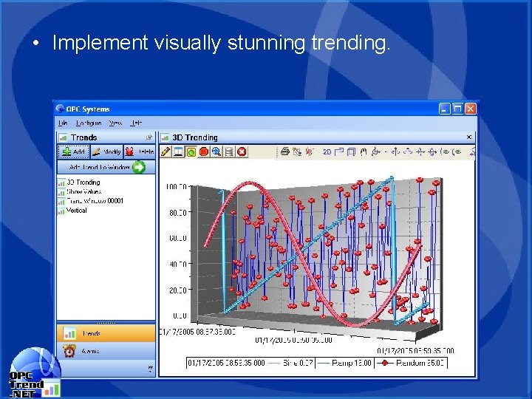Viewport: 532px width, 399px height.
Task: Select the 3D Trending item in the trends list
Action: (79, 183)
